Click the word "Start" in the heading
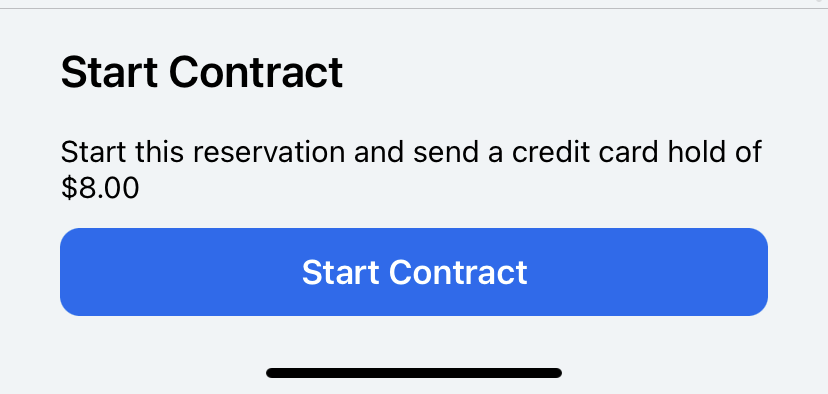 109,72
